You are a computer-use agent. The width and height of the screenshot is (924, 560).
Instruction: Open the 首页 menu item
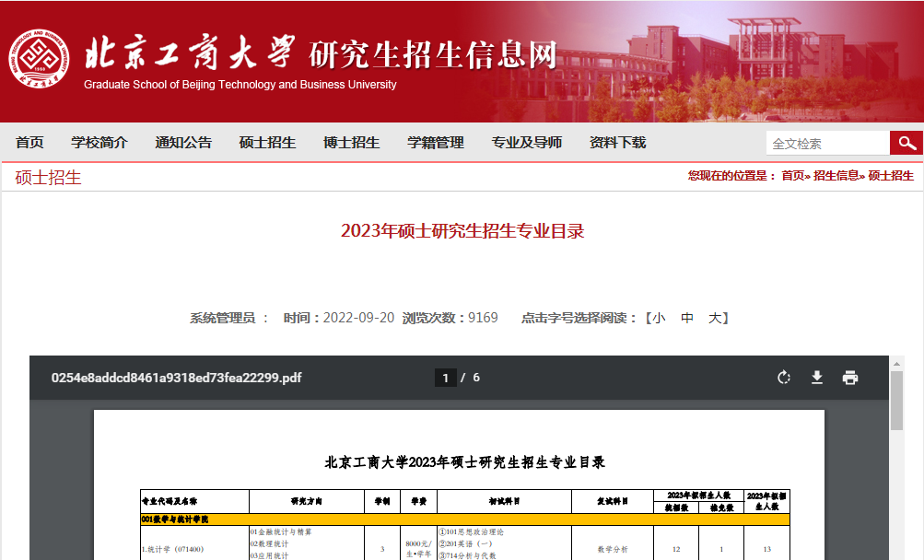[29, 143]
